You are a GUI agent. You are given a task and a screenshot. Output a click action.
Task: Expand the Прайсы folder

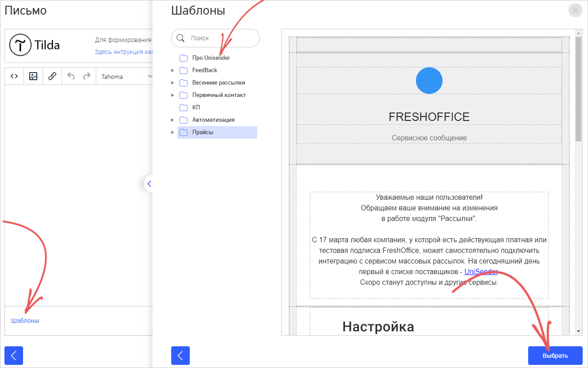[x=172, y=132]
